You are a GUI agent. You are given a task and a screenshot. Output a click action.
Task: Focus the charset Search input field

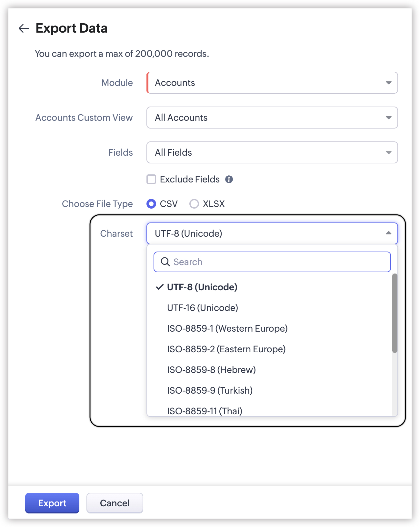(x=277, y=262)
